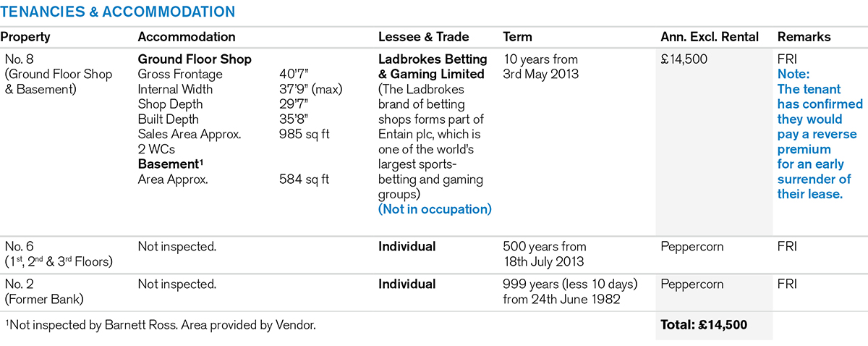Click the Lessee & Trade column header
868x346 pixels.
(423, 37)
